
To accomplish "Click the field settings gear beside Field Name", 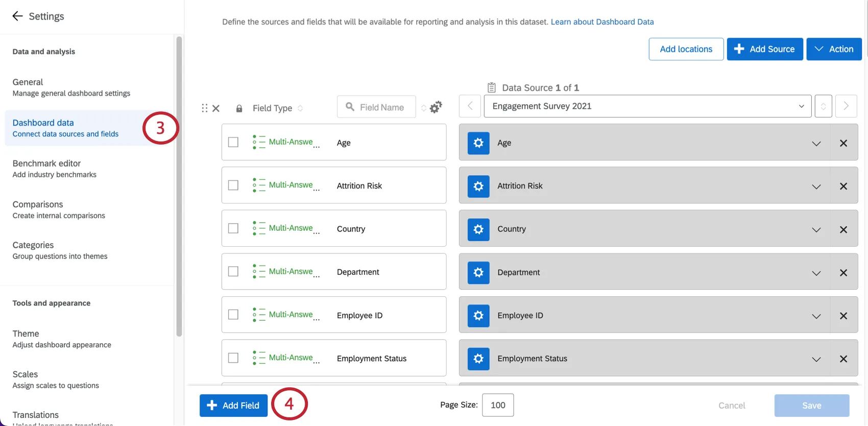I will (x=436, y=107).
